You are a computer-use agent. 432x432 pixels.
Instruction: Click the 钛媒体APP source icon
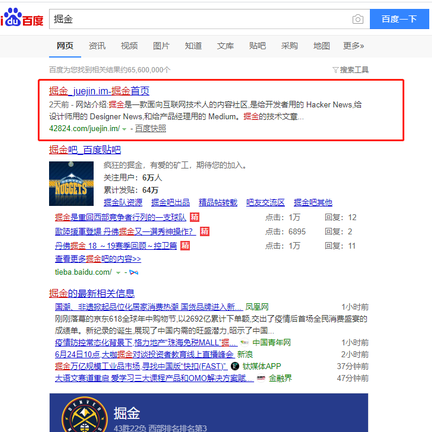pyautogui.click(x=235, y=366)
